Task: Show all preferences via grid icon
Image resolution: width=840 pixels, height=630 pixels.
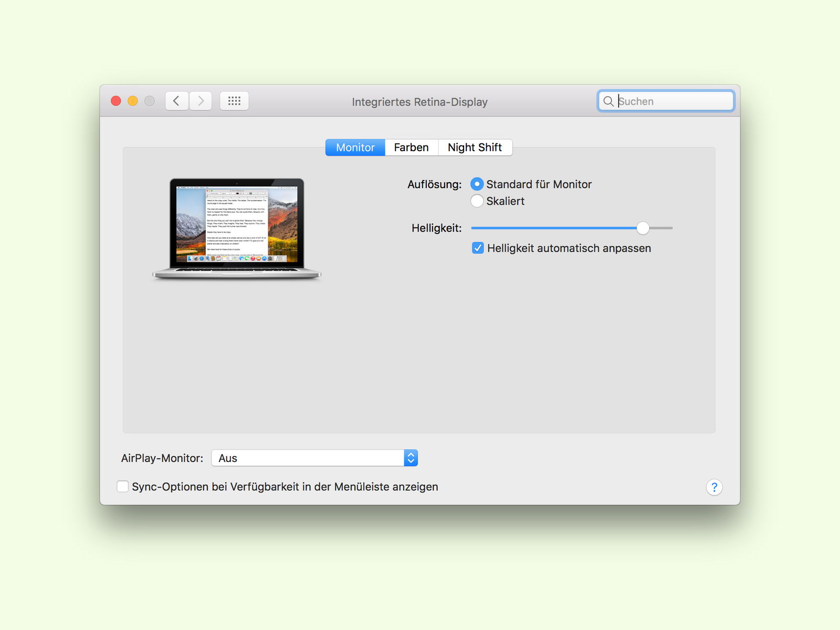Action: (x=234, y=101)
